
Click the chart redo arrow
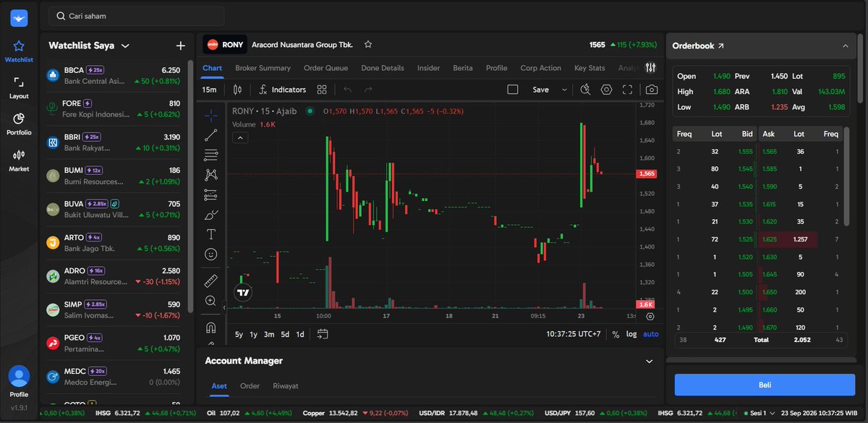tap(368, 90)
